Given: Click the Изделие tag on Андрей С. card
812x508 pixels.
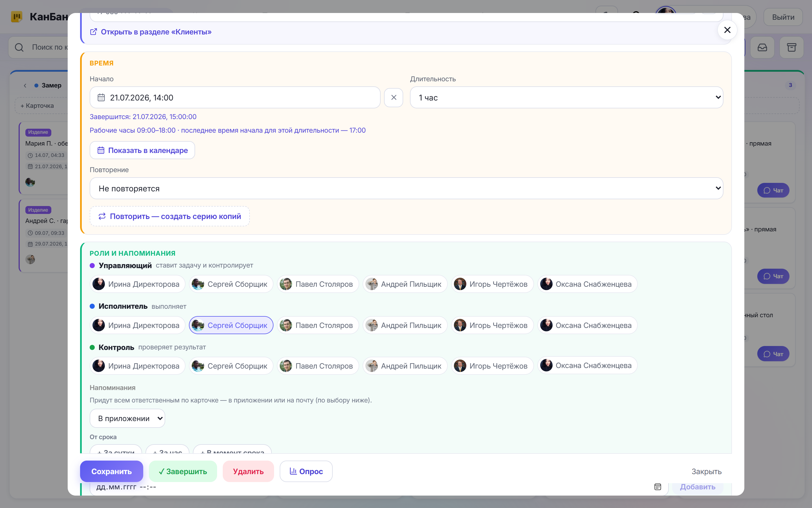Looking at the screenshot, I should 38,210.
